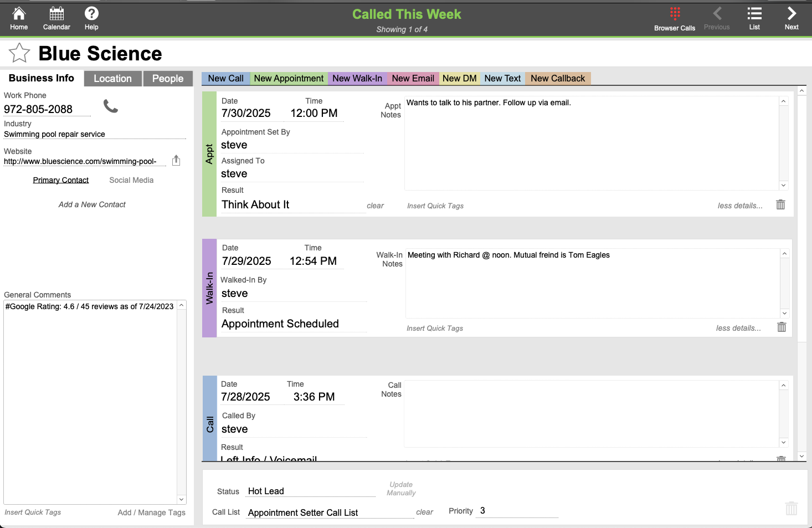Open the Appointment Set By dropdown
Image resolution: width=812 pixels, height=528 pixels.
[x=292, y=145]
